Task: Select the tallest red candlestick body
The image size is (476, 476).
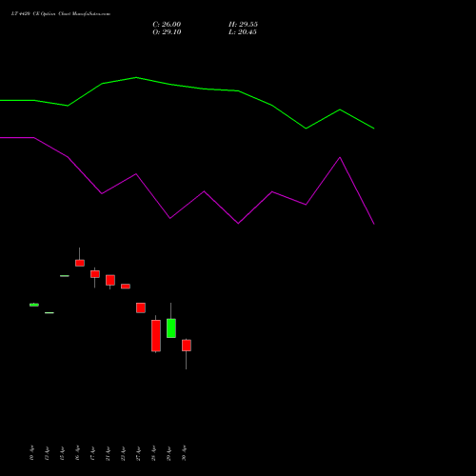Action: point(156,336)
